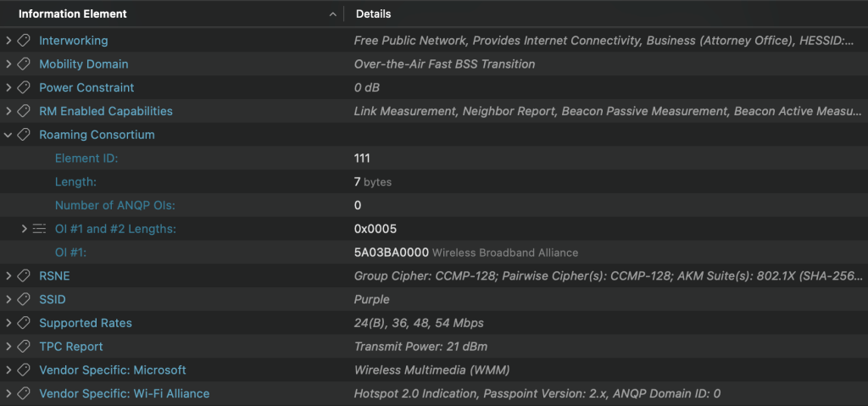The height and width of the screenshot is (406, 868).
Task: Click the sort arrow in Information Element header
Action: 331,14
